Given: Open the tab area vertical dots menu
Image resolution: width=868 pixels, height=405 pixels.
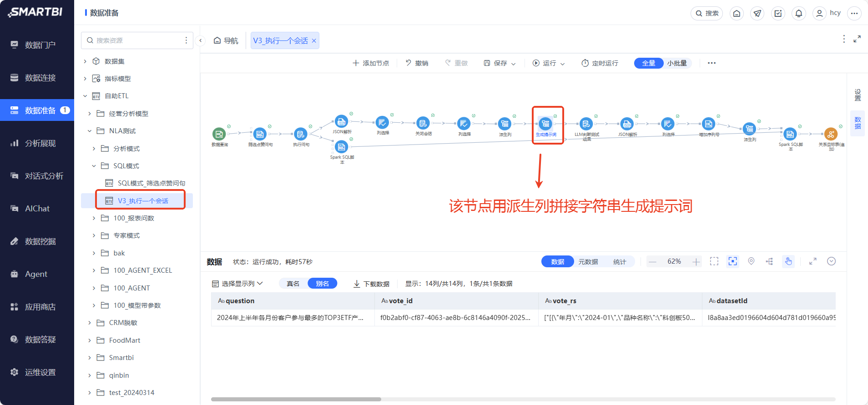Looking at the screenshot, I should (844, 39).
